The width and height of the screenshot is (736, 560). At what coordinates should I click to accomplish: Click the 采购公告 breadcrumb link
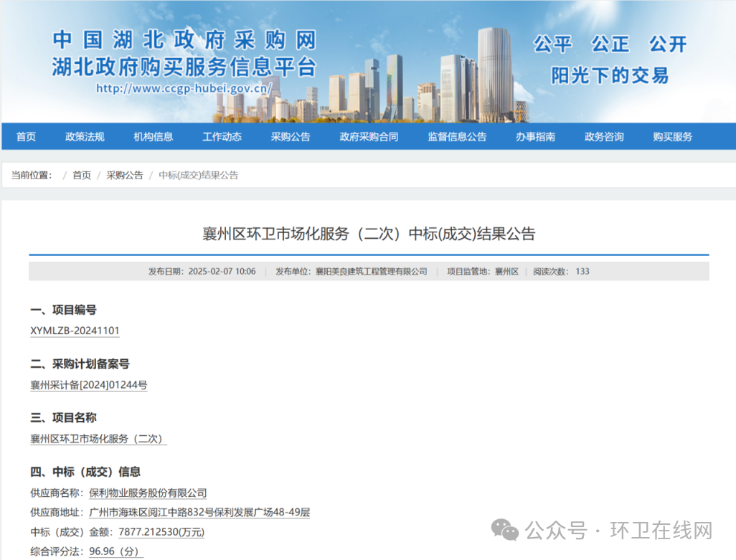click(x=124, y=175)
